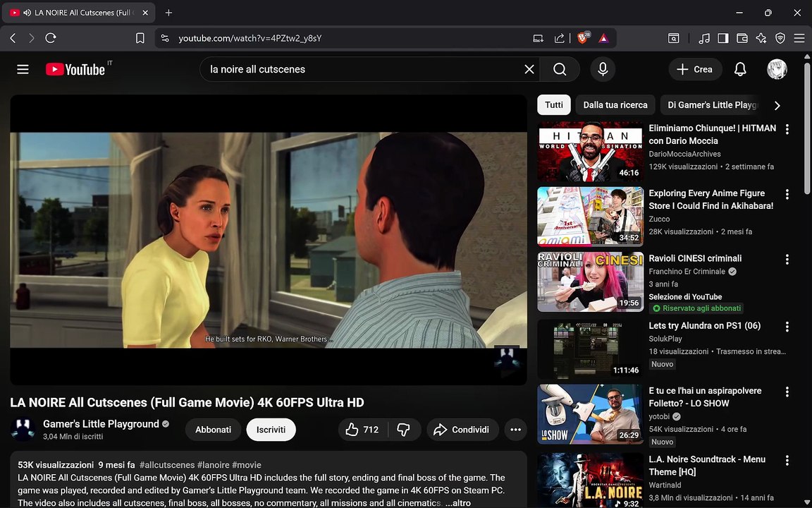
Task: Open options for 'Lets try Alundra on PS1'
Action: point(787,327)
